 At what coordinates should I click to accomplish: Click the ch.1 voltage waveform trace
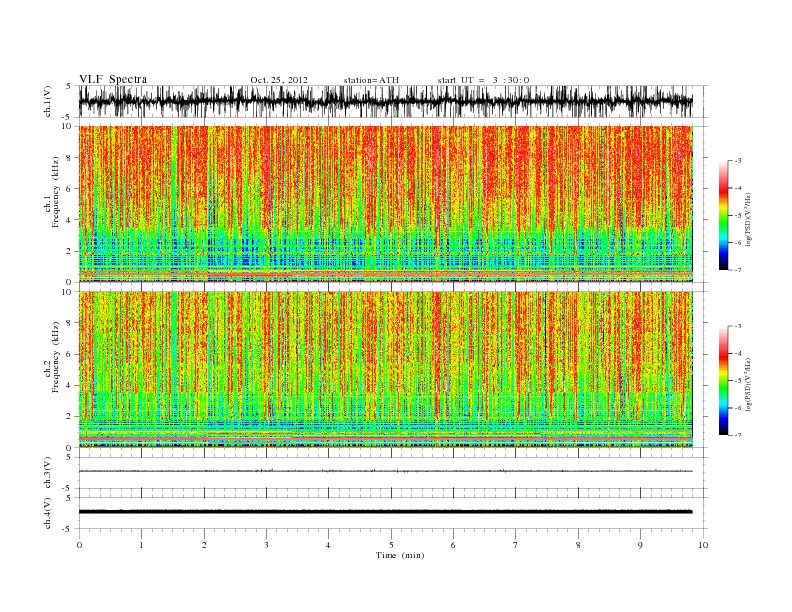[x=385, y=101]
